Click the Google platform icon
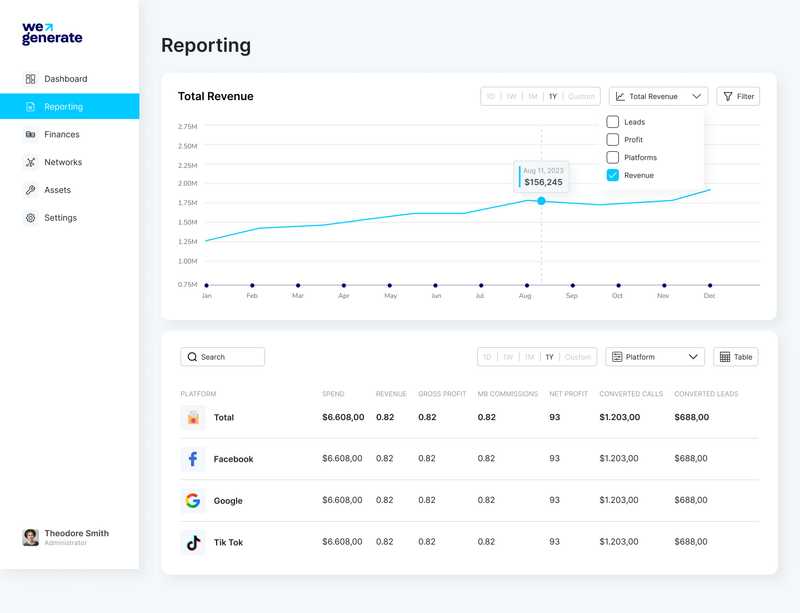800x613 pixels. pyautogui.click(x=192, y=500)
